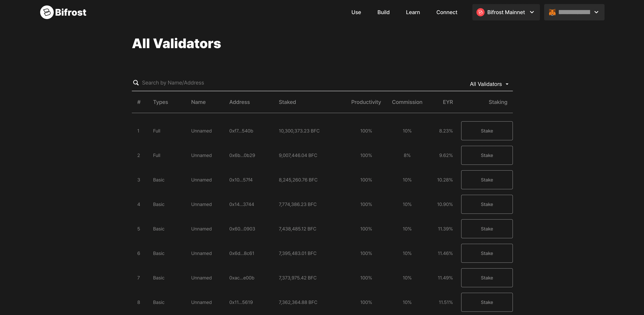Click the red Bifrost Mainnet network icon
644x315 pixels.
point(480,12)
